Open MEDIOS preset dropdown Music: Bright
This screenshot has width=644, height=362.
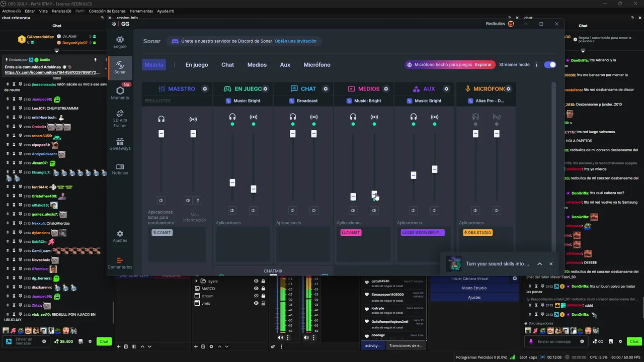click(364, 101)
